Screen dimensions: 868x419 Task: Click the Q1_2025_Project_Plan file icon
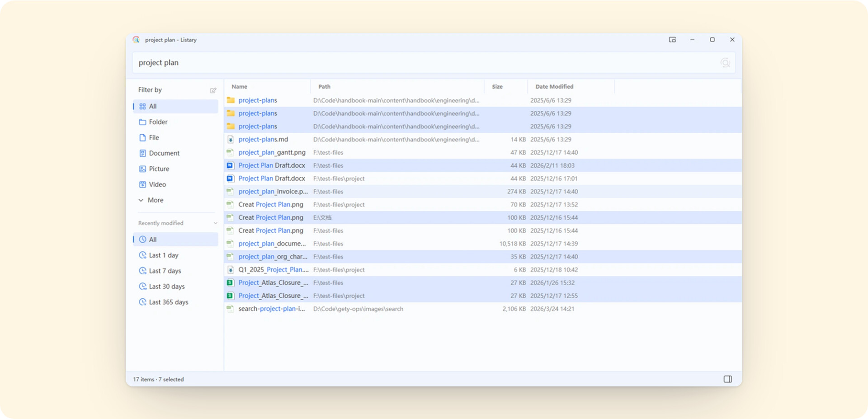pos(231,270)
